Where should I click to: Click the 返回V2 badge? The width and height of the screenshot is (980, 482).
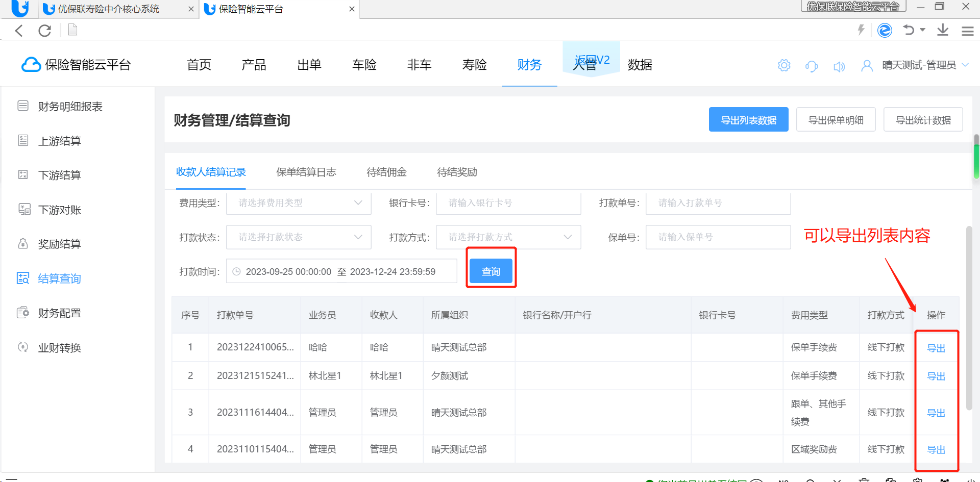point(592,60)
